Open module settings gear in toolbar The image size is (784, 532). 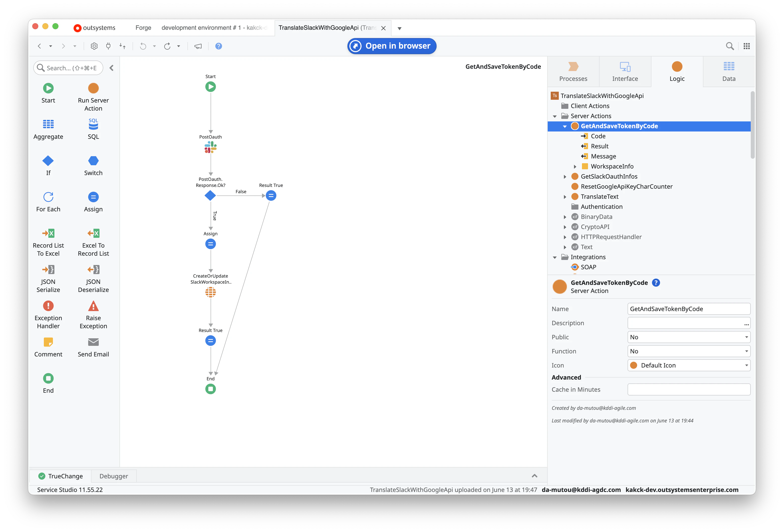[94, 46]
